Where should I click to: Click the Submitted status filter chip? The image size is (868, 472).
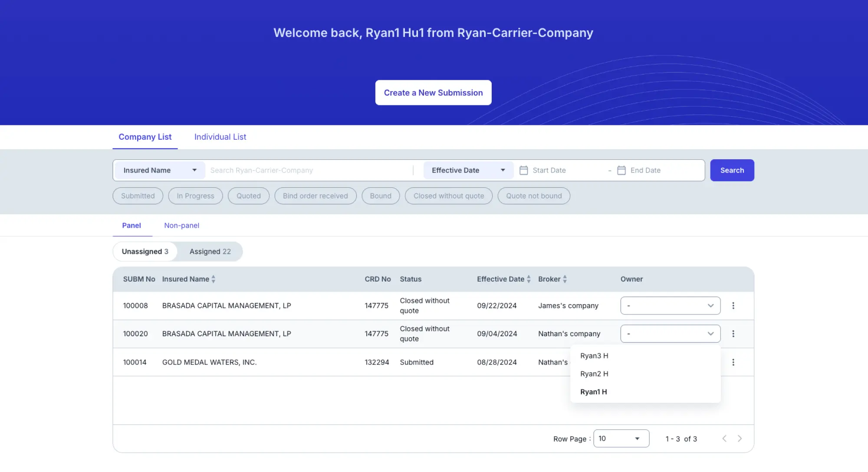pos(138,195)
